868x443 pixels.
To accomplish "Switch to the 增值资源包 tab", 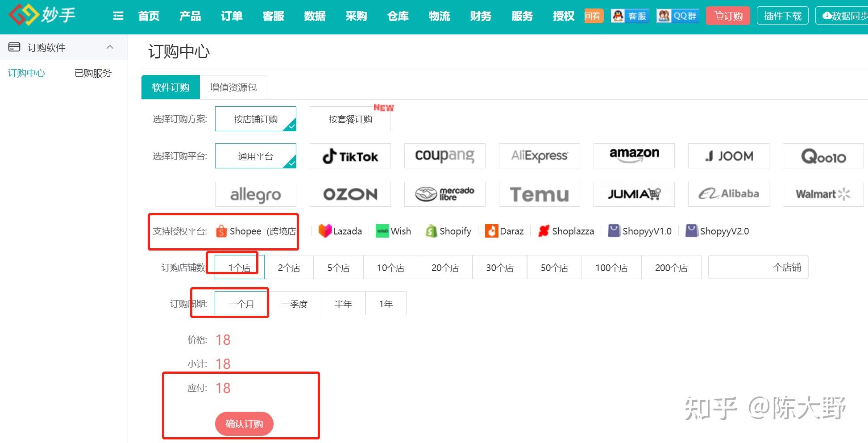I will tap(233, 87).
